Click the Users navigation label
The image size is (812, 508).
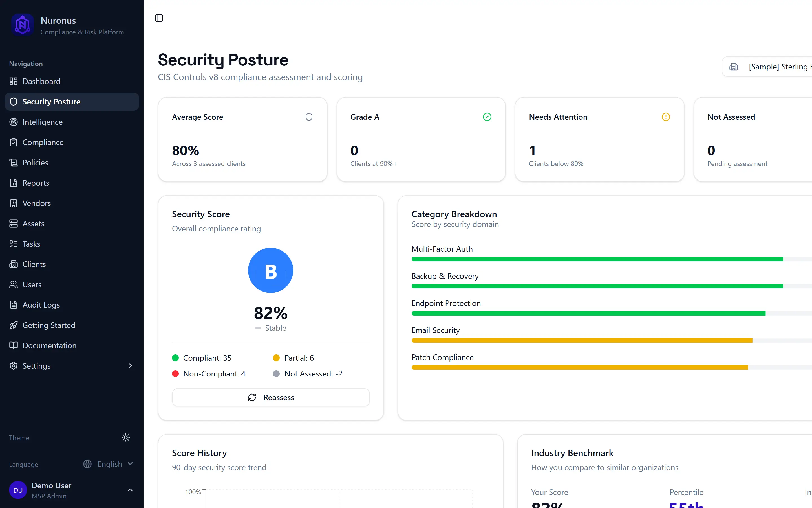(32, 284)
